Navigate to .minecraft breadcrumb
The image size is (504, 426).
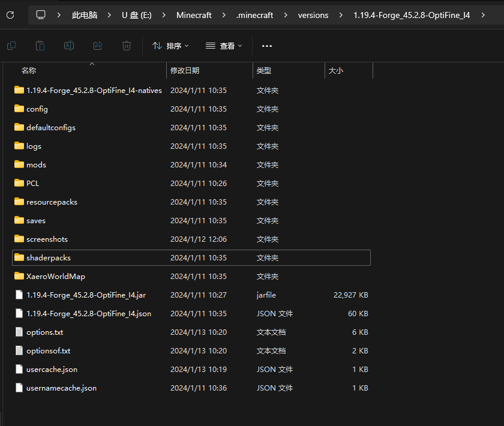point(254,15)
